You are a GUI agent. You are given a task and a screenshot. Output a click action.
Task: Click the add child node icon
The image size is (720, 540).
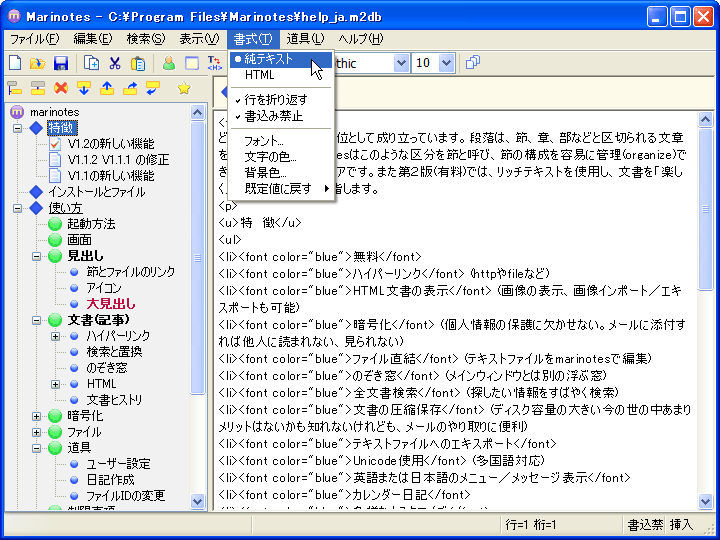pos(15,88)
